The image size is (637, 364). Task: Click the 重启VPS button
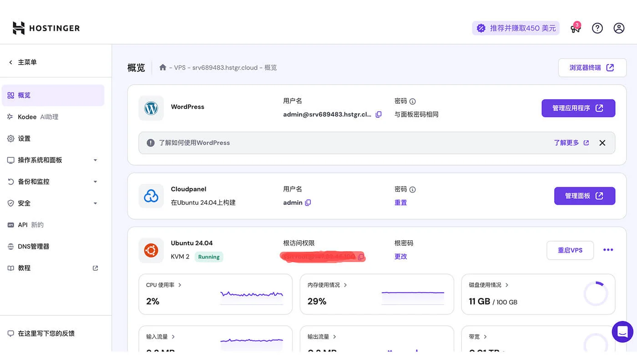(570, 250)
